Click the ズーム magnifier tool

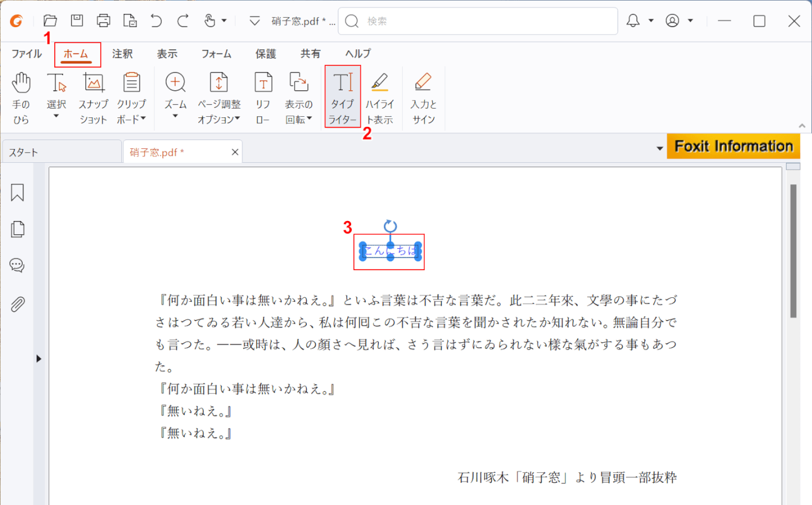coord(175,90)
